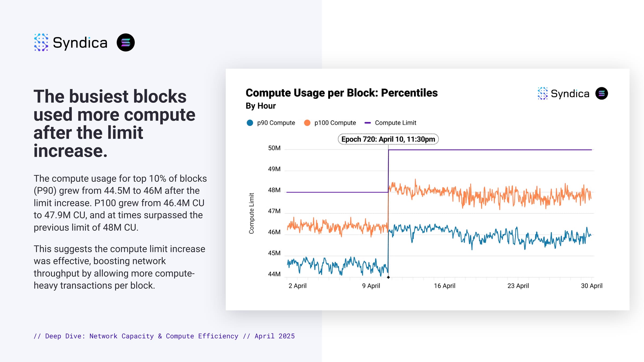Click the Syndica wordmark in the chart
The height and width of the screenshot is (362, 644).
(570, 94)
